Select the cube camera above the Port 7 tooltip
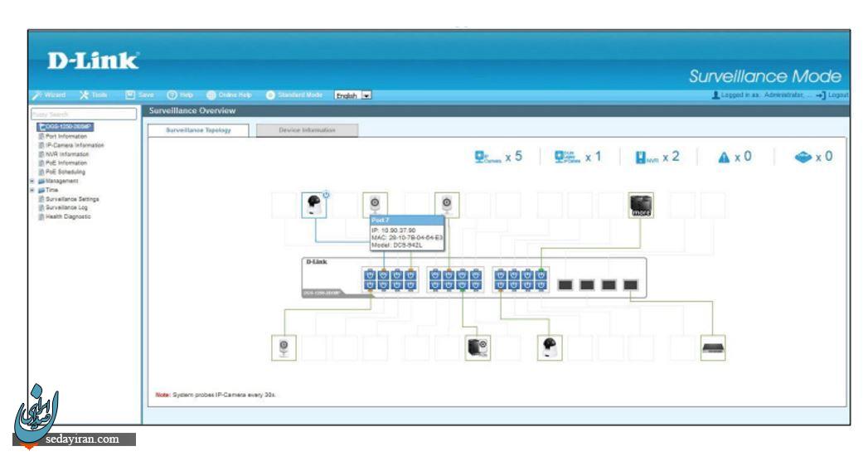 (x=375, y=204)
